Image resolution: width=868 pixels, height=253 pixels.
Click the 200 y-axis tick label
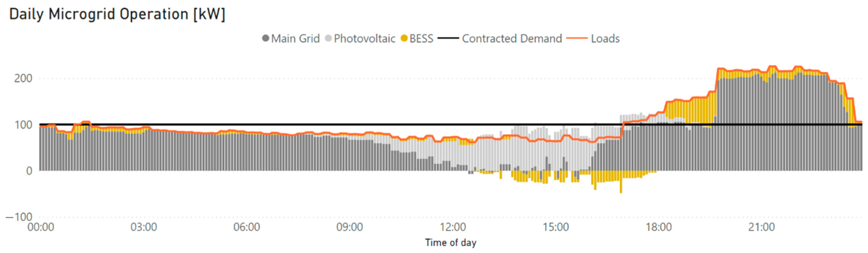(23, 78)
